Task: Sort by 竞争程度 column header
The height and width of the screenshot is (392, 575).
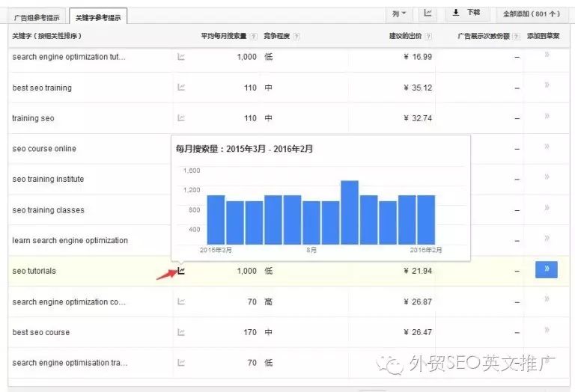Action: pyautogui.click(x=277, y=36)
